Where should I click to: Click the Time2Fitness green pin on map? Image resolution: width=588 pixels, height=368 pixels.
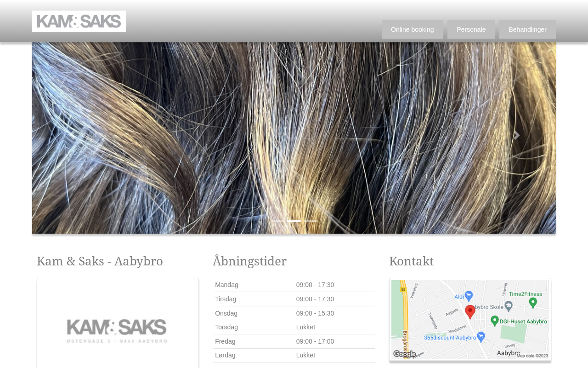533,302
